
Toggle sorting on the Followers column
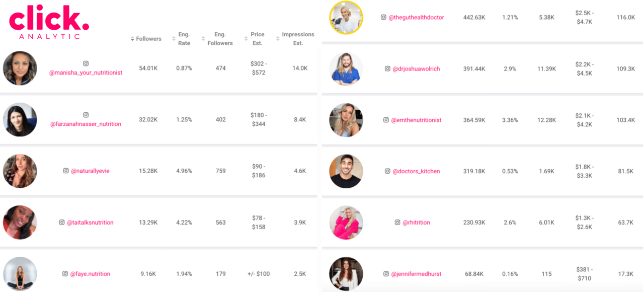[132, 38]
